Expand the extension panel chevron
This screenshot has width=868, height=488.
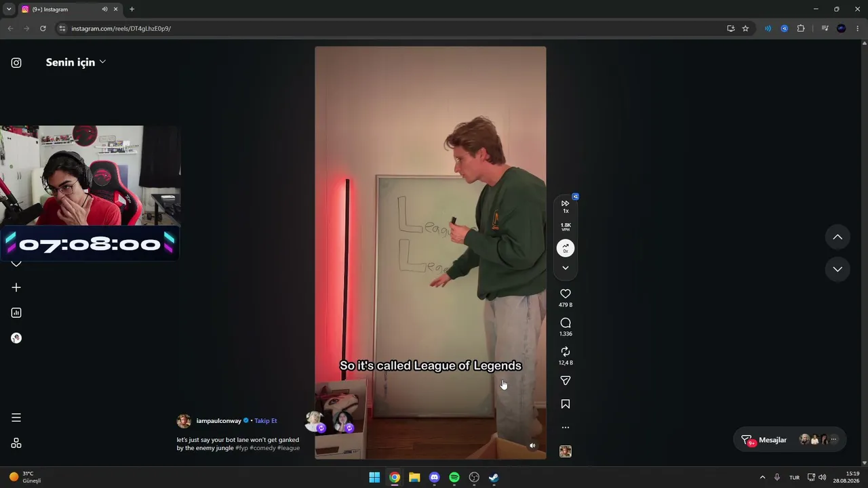[x=566, y=268]
